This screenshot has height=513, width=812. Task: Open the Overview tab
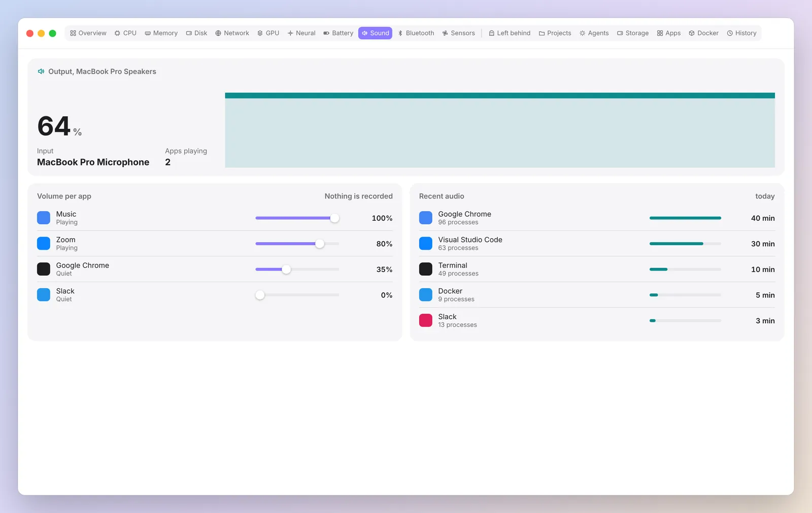click(88, 33)
